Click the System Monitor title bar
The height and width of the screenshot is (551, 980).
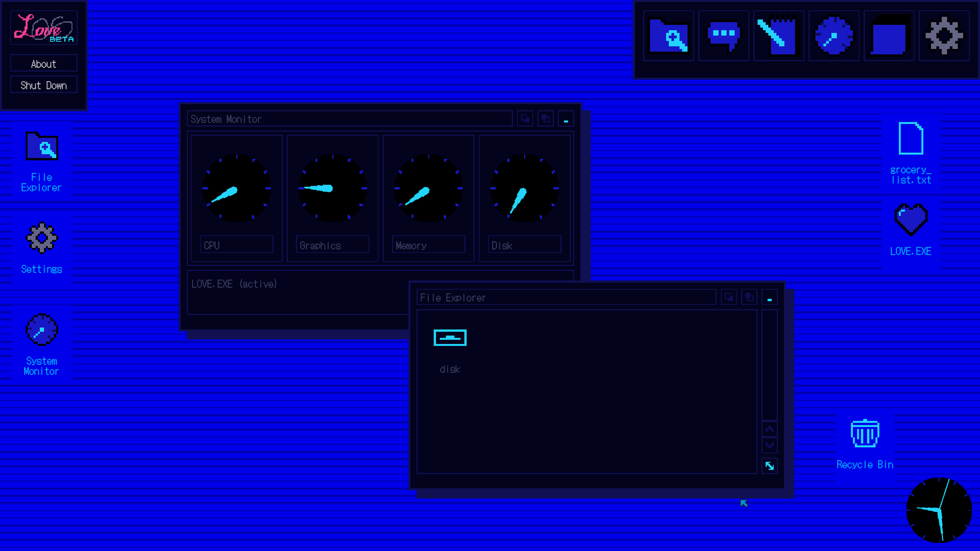click(x=350, y=119)
